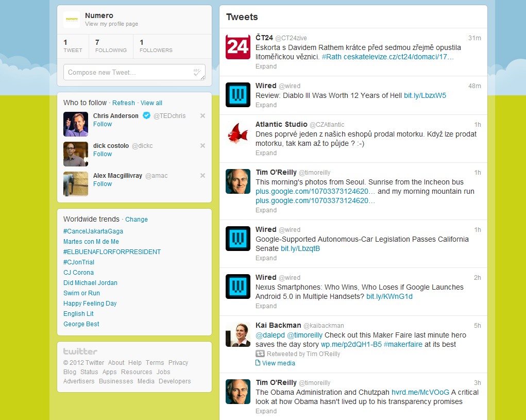Image resolution: width=526 pixels, height=420 pixels.
Task: Open the 1 Tweet count tab
Action: coord(73,46)
